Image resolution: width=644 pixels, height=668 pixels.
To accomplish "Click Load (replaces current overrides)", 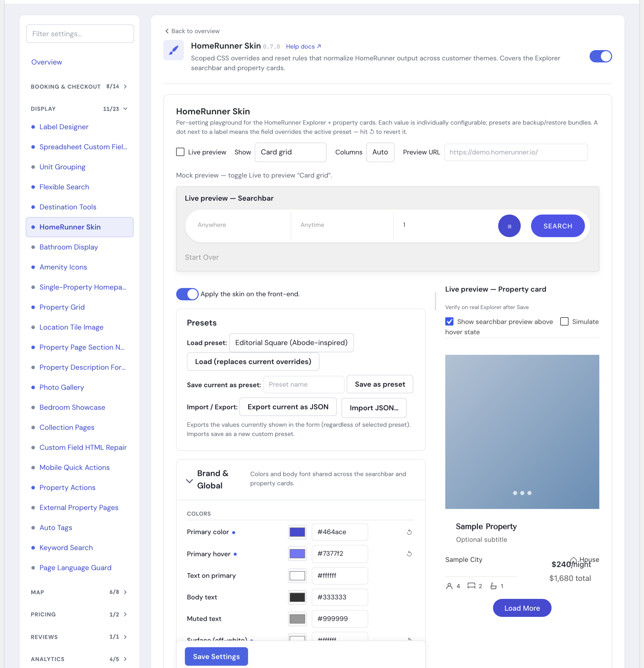I will point(253,361).
